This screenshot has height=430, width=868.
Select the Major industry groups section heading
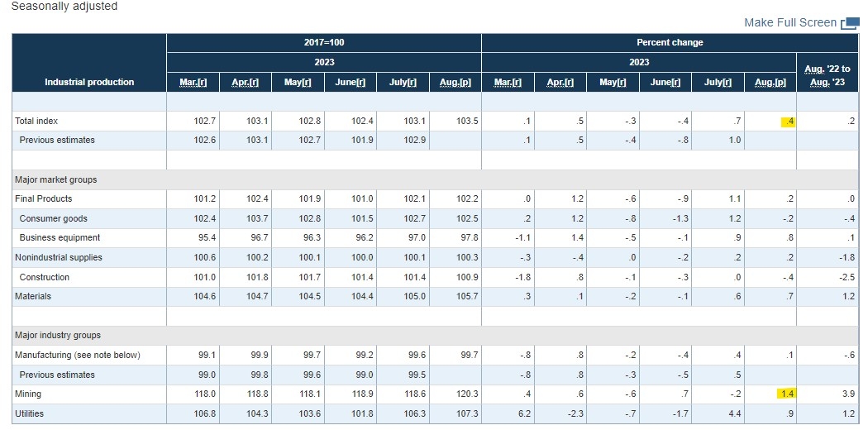click(58, 335)
